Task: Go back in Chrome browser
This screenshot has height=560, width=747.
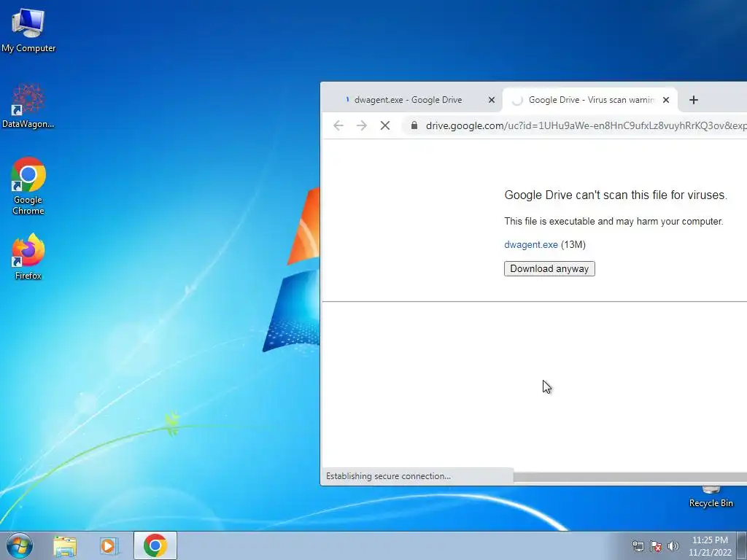Action: pos(338,125)
